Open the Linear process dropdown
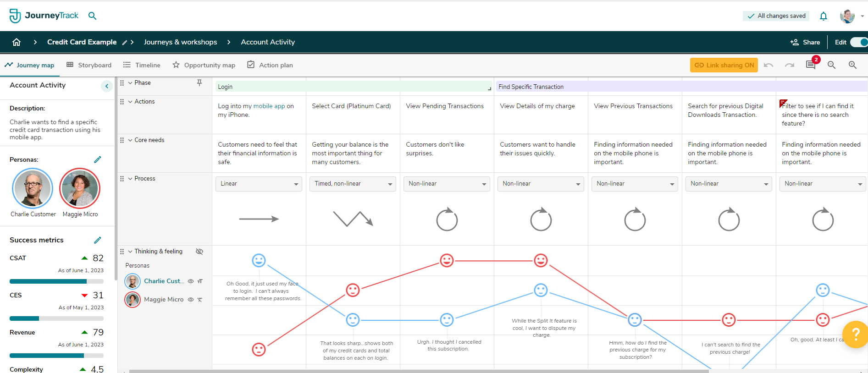 coord(259,184)
